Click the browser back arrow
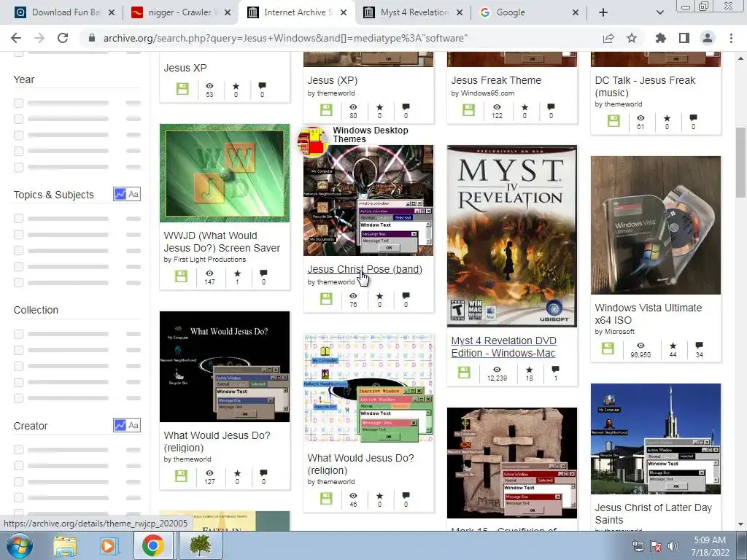The height and width of the screenshot is (560, 747). tap(16, 38)
